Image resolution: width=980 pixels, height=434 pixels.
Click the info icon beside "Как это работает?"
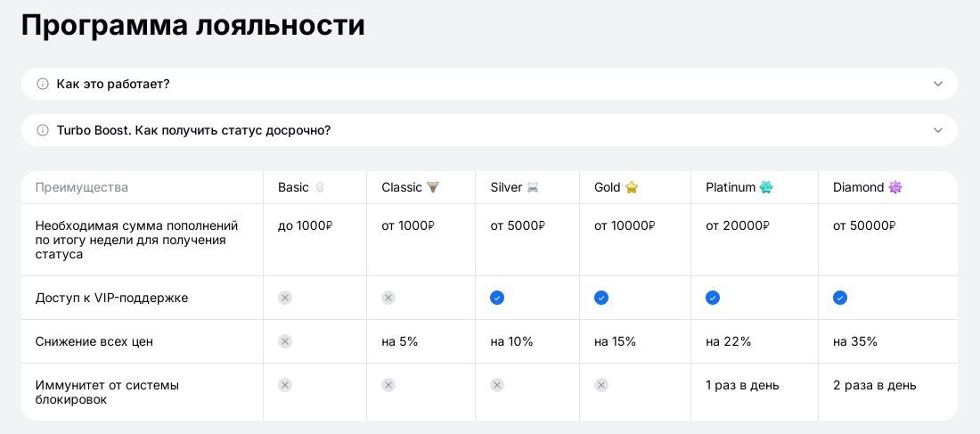point(43,84)
